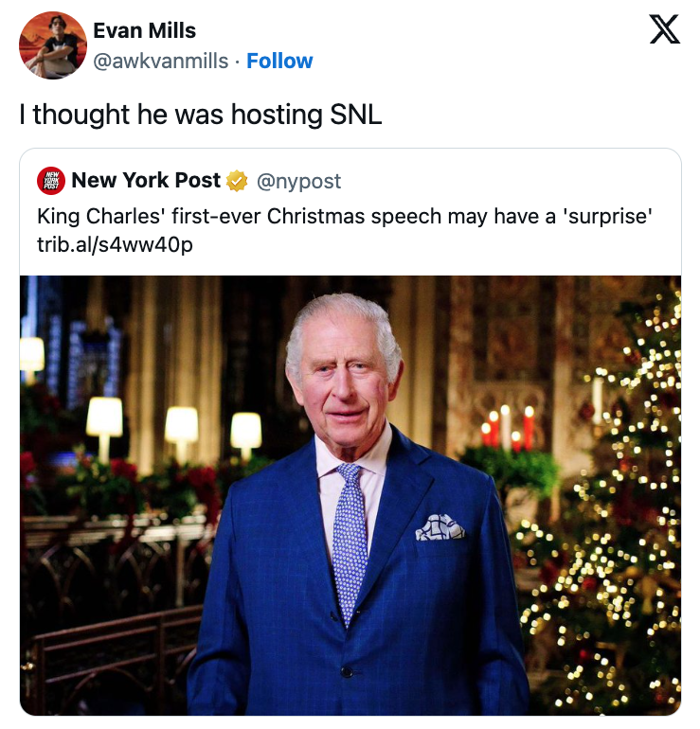The image size is (700, 729).
Task: View the quoted tweet's photo
Action: click(350, 495)
